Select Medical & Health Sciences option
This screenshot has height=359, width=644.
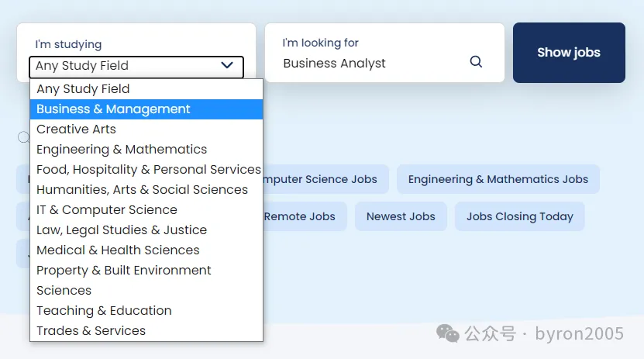pyautogui.click(x=118, y=250)
